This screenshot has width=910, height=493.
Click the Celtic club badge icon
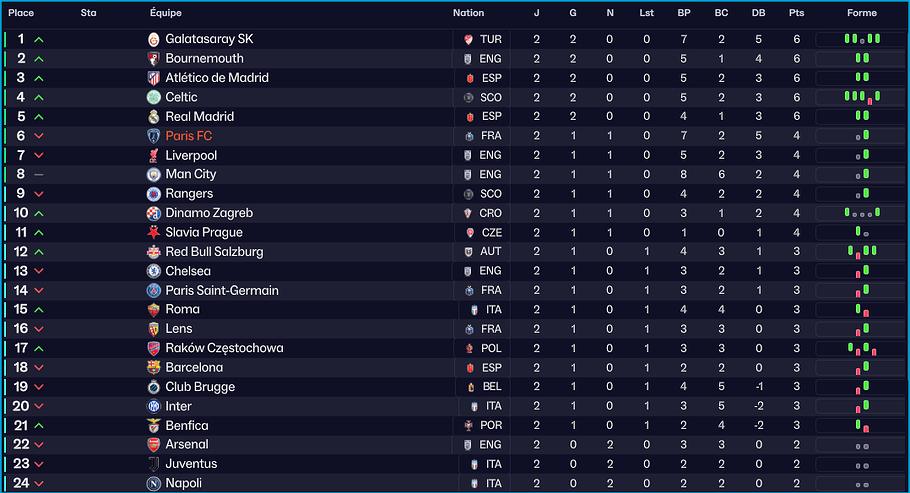[x=154, y=97]
